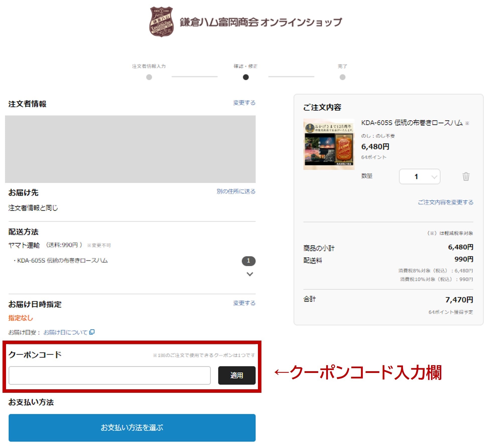Open the お届け日について link

pyautogui.click(x=65, y=332)
